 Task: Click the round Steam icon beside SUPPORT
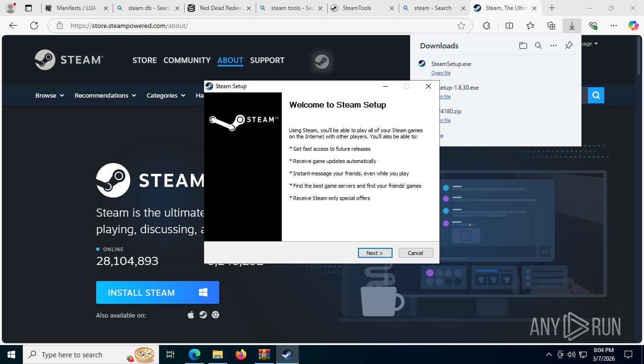[x=322, y=61]
